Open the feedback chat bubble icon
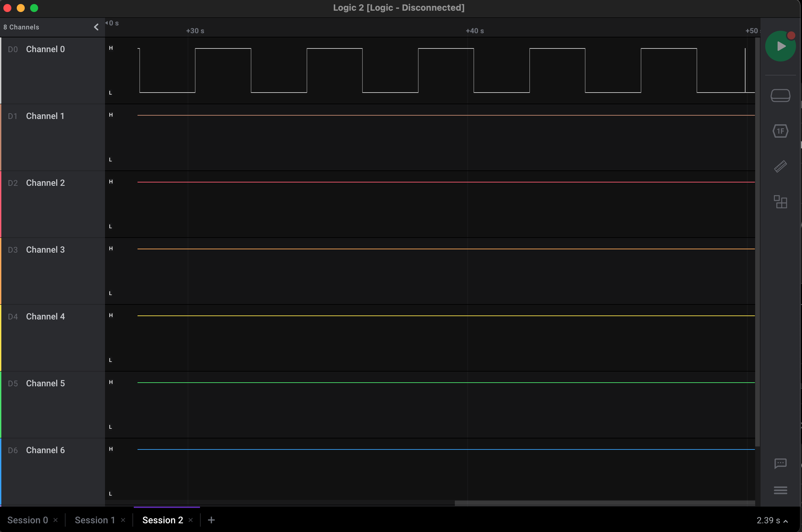This screenshot has height=532, width=802. (x=780, y=463)
